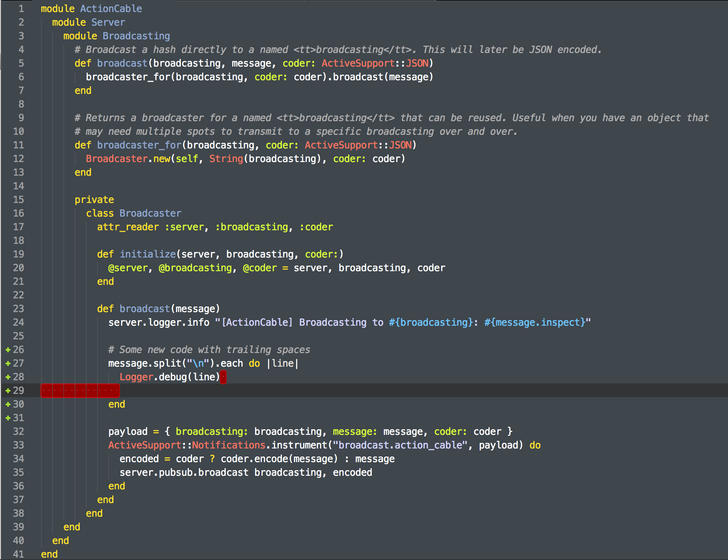Click the highlighted trailing whitespace on line 29
The height and width of the screenshot is (560, 728).
click(80, 391)
